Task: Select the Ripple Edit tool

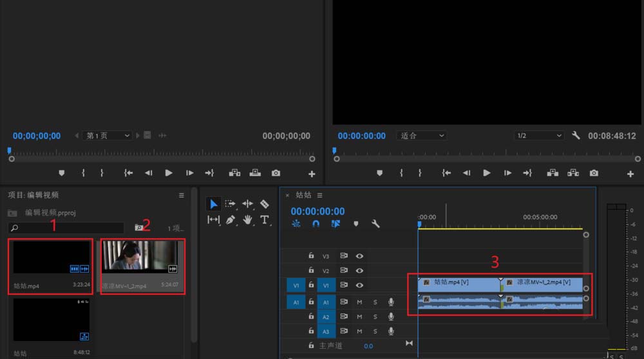Action: click(x=248, y=204)
